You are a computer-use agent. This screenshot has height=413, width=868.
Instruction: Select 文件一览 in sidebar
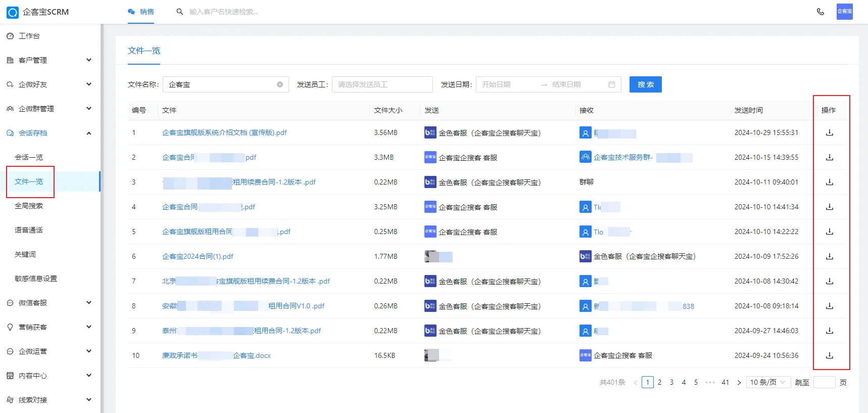(x=29, y=181)
